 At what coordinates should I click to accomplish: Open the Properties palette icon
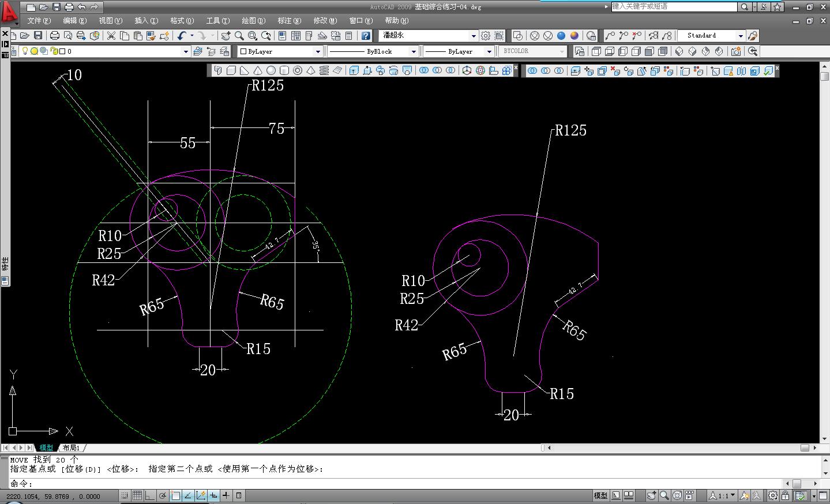282,36
